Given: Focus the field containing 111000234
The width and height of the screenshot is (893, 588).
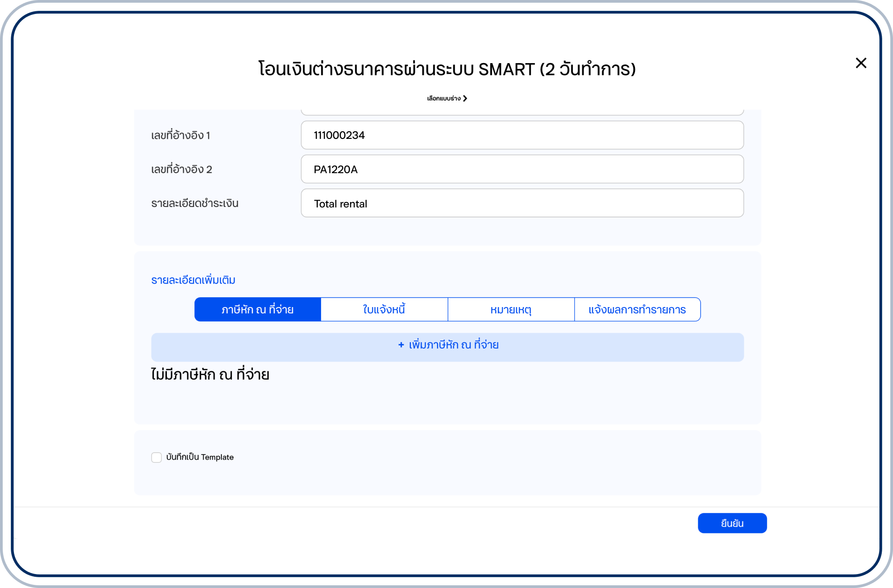Looking at the screenshot, I should 522,135.
